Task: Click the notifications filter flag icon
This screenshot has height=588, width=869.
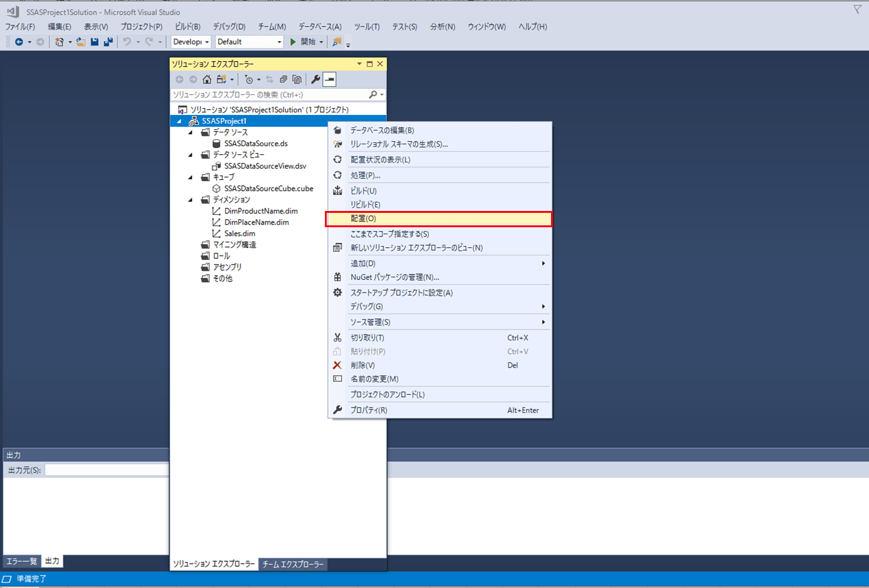Action: tap(857, 9)
